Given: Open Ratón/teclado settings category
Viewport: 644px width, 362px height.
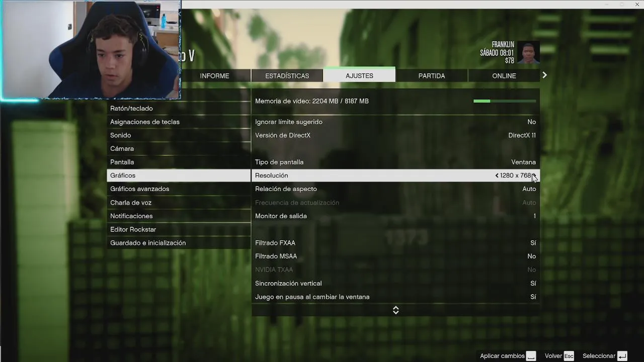Looking at the screenshot, I should [179, 108].
